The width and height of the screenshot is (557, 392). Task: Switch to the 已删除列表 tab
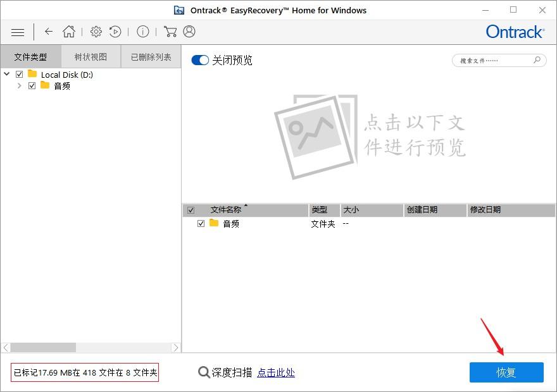(151, 57)
